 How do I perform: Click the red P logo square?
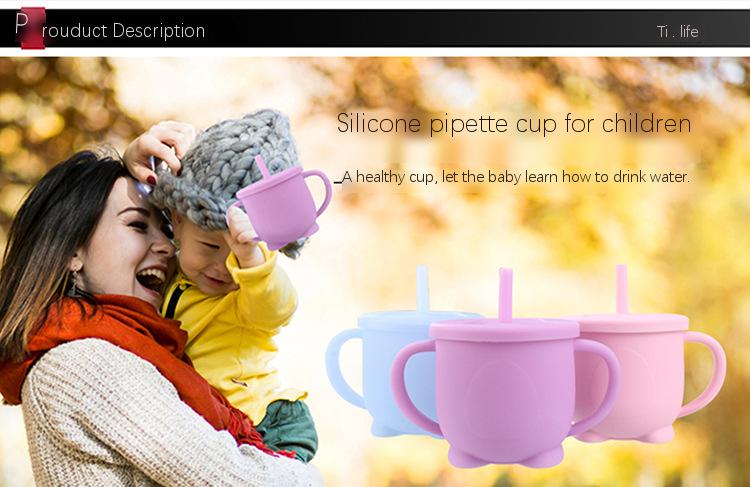33,28
